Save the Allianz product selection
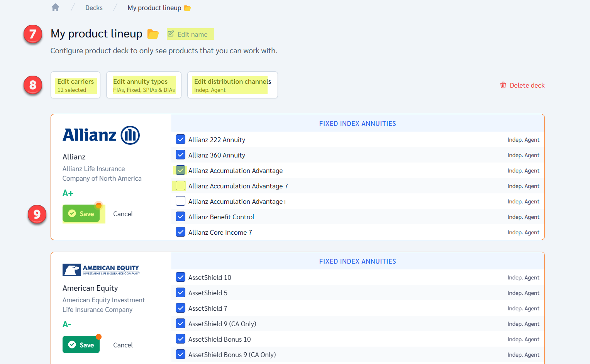The width and height of the screenshot is (590, 364). click(81, 213)
